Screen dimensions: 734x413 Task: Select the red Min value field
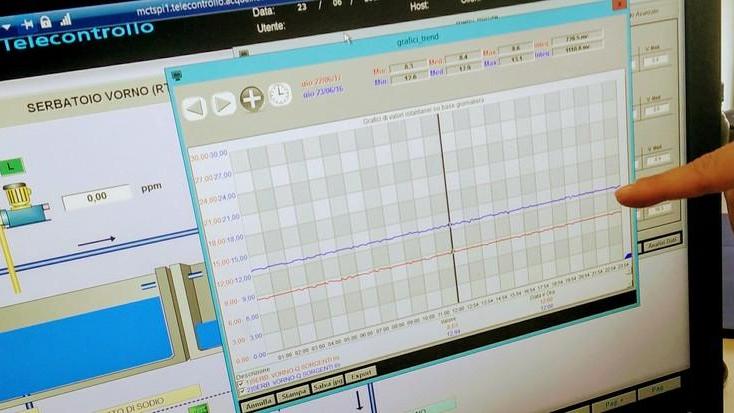point(408,67)
